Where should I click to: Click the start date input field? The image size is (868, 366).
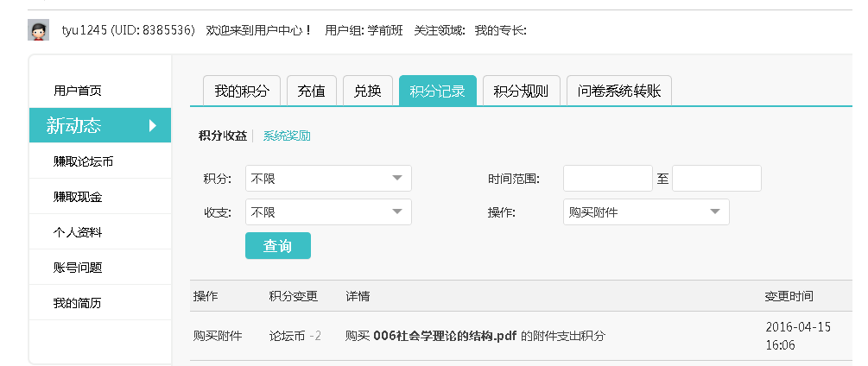tap(607, 179)
